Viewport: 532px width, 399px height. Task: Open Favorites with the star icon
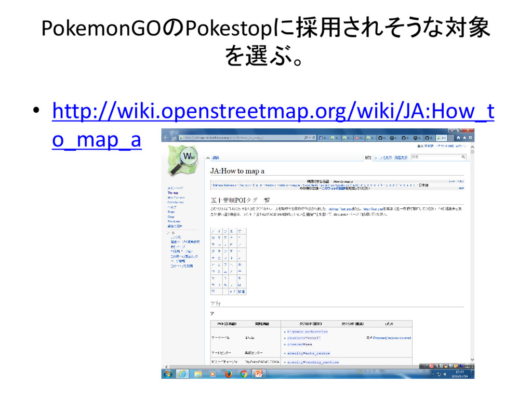point(464,138)
